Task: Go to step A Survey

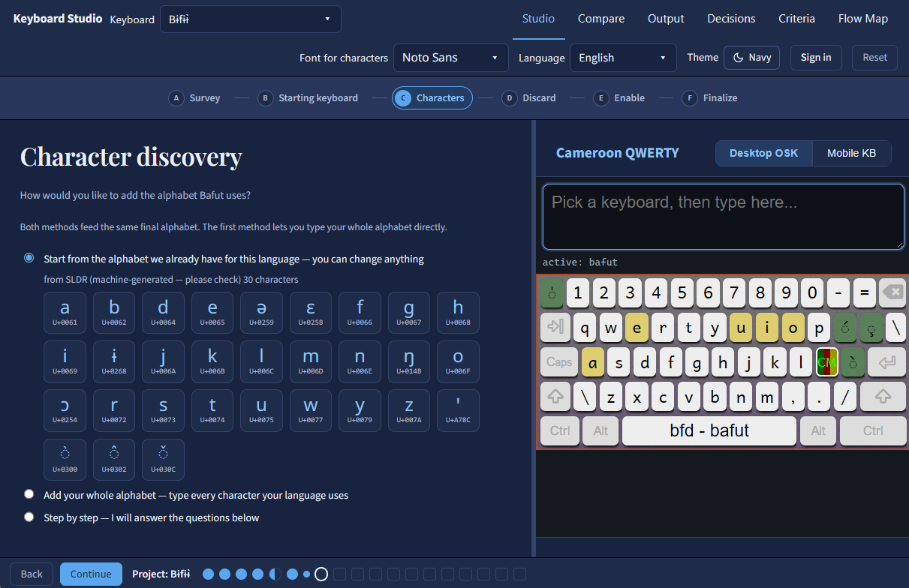Action: [x=194, y=97]
